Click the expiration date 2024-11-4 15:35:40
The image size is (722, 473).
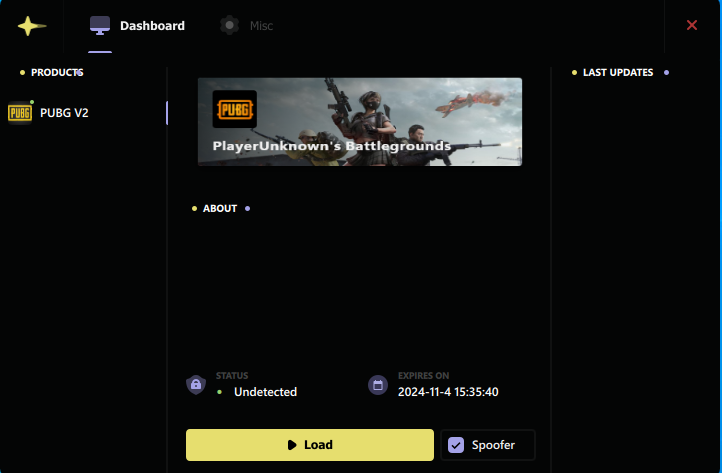[x=448, y=392]
